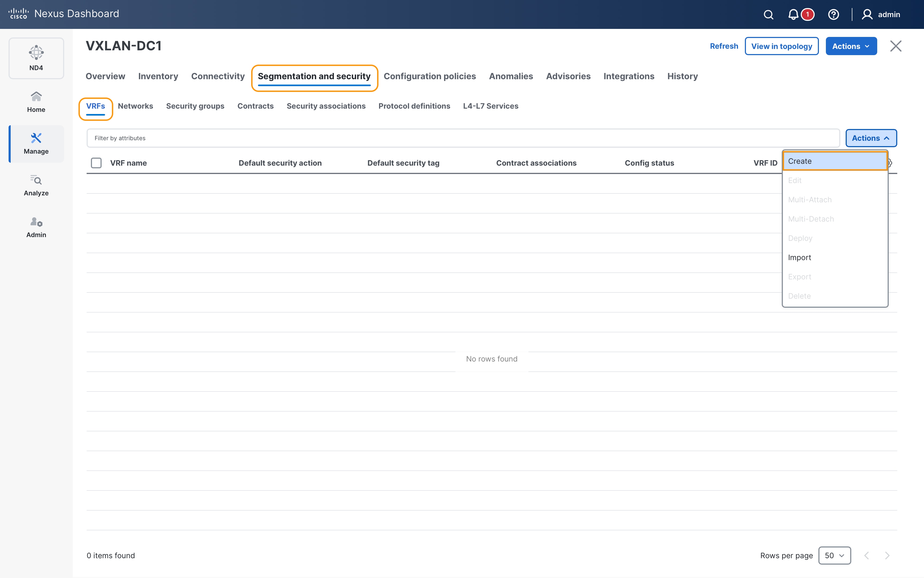This screenshot has width=924, height=578.
Task: Open the Admin section in sidebar
Action: tap(36, 227)
